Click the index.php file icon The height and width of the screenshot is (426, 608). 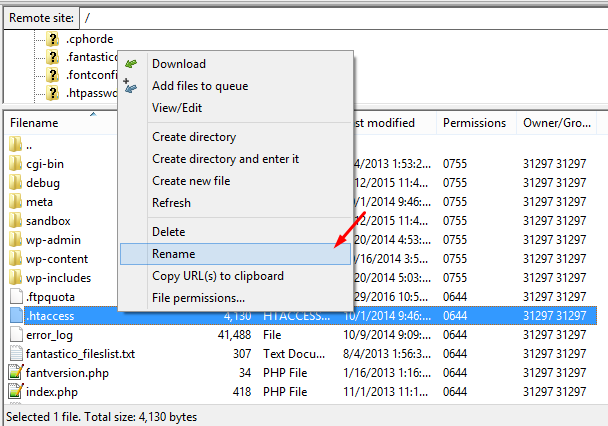(x=16, y=392)
